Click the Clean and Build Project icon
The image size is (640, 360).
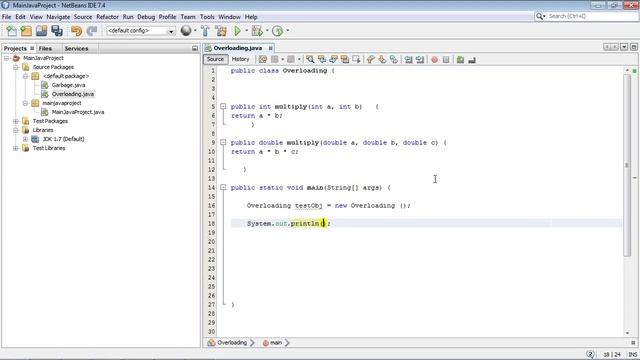(x=221, y=31)
